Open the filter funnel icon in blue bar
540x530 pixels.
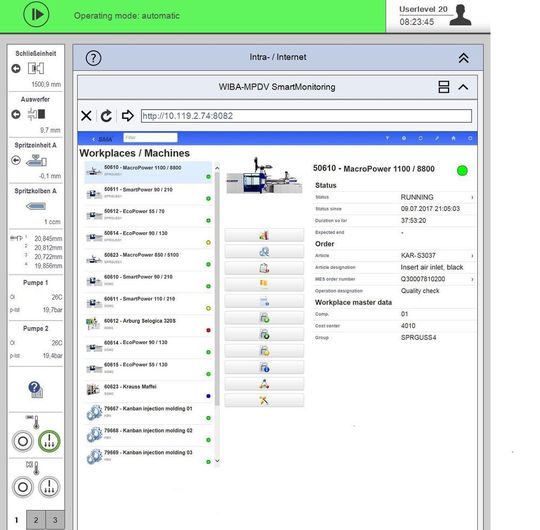pyautogui.click(x=387, y=138)
